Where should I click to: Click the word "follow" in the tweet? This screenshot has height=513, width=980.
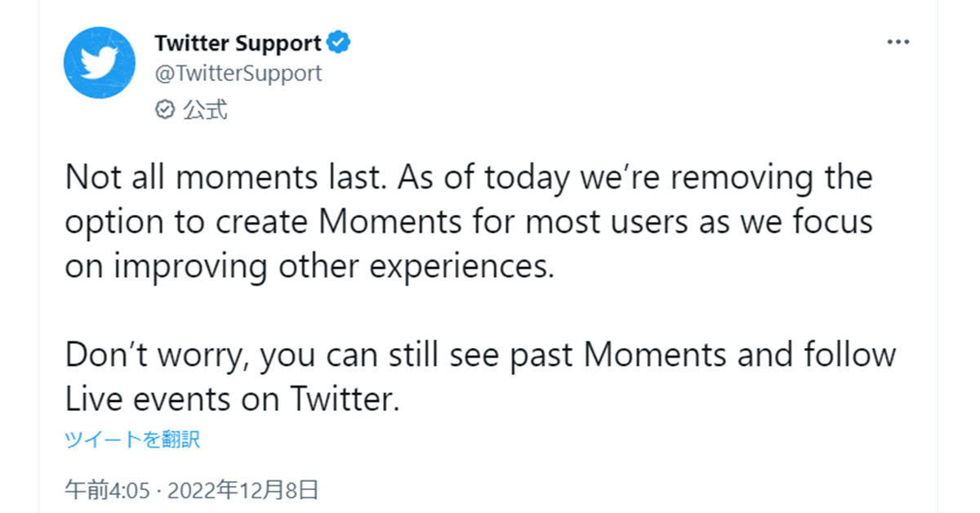(x=851, y=356)
